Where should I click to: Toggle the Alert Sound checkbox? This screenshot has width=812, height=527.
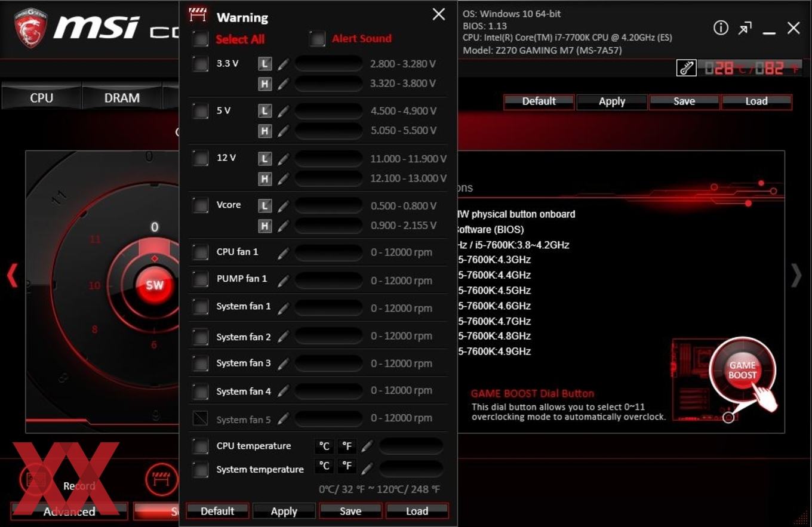(x=318, y=39)
